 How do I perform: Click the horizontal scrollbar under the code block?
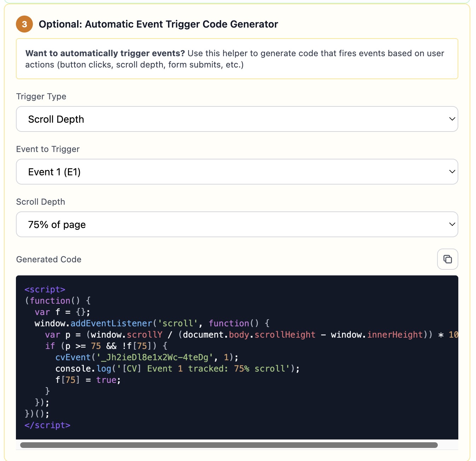tap(229, 445)
